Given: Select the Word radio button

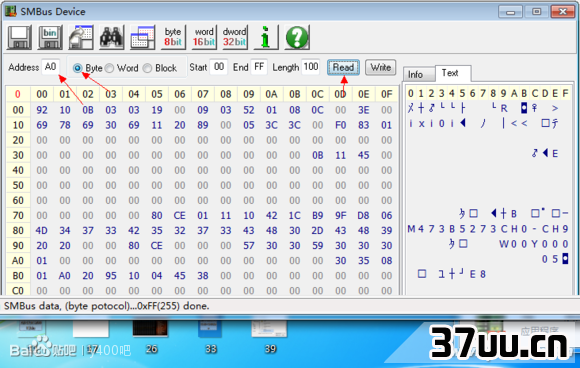Looking at the screenshot, I should (x=109, y=68).
